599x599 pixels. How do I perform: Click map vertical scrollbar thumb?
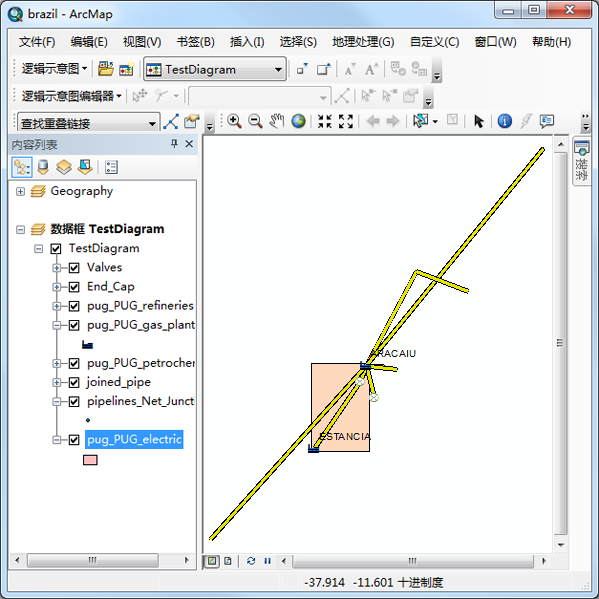pyautogui.click(x=560, y=343)
